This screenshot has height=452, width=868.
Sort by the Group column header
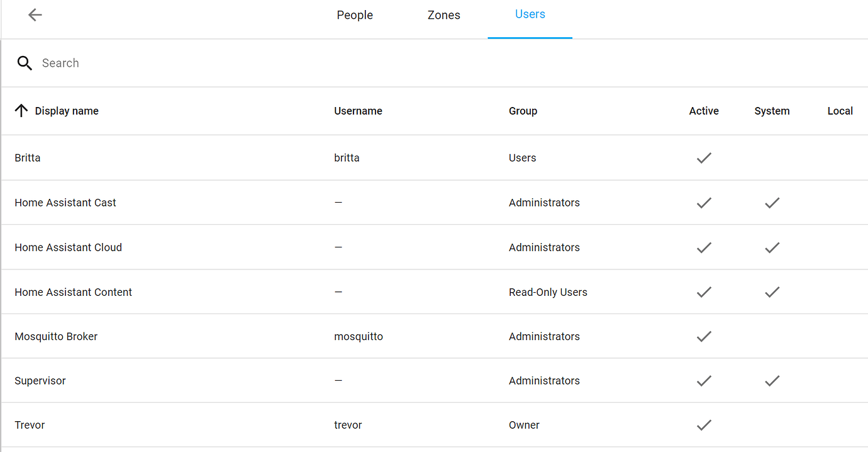523,111
